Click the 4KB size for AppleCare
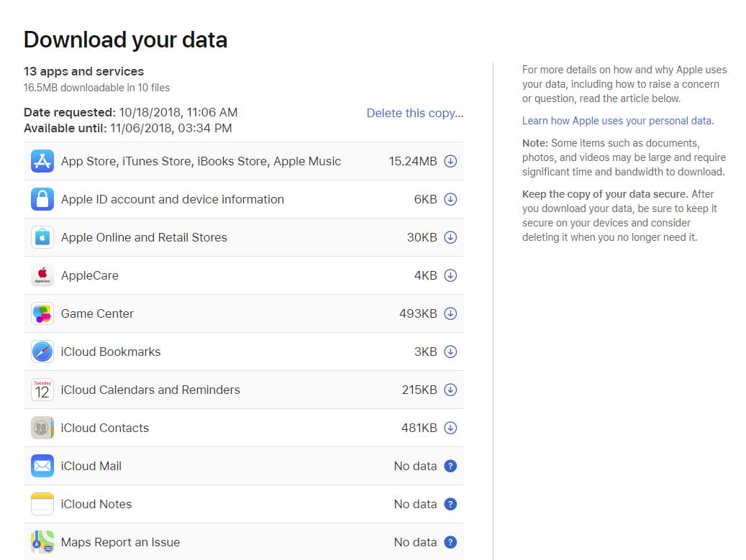 click(425, 275)
